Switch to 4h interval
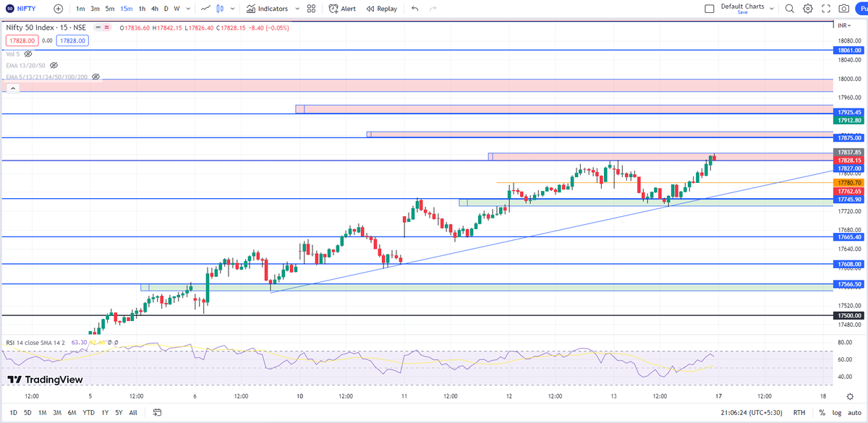This screenshot has height=423, width=868. pos(155,9)
